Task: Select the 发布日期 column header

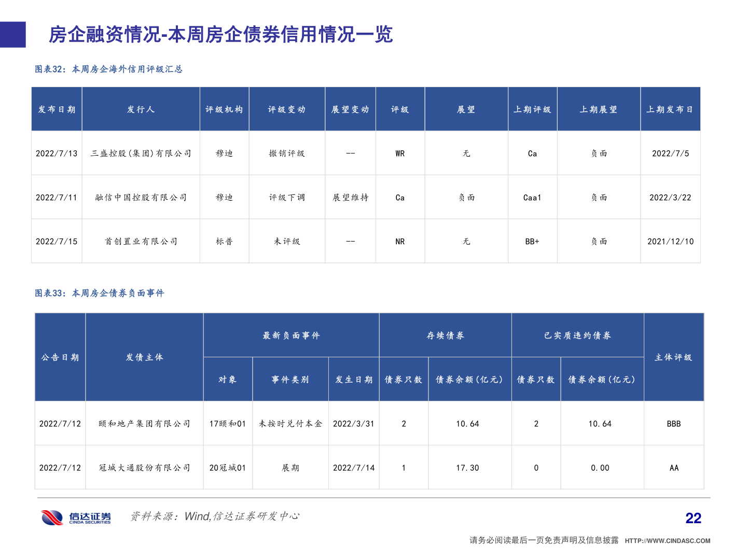Action: tap(57, 109)
